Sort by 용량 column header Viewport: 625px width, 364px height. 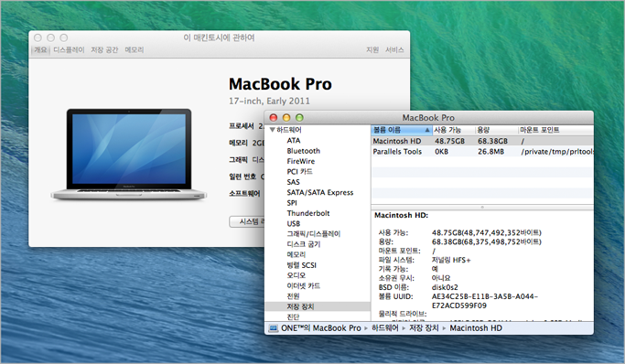click(497, 130)
